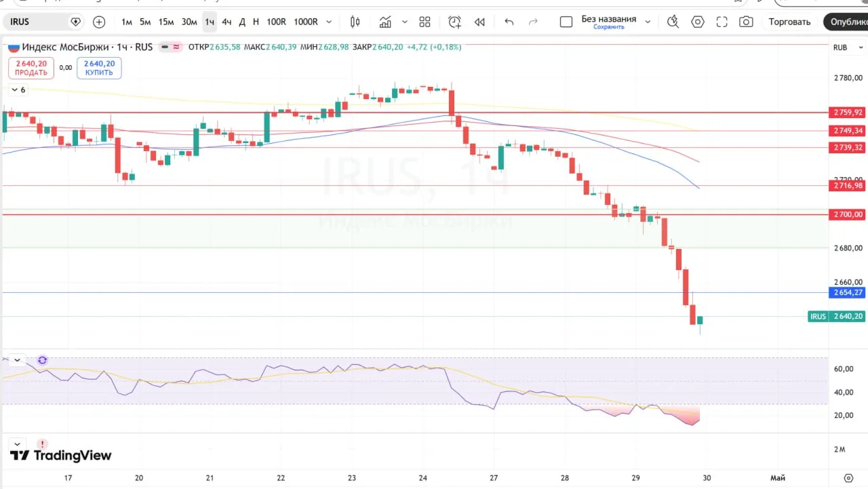The image size is (868, 489).
Task: Switch to the 30м timeframe
Action: (x=189, y=22)
